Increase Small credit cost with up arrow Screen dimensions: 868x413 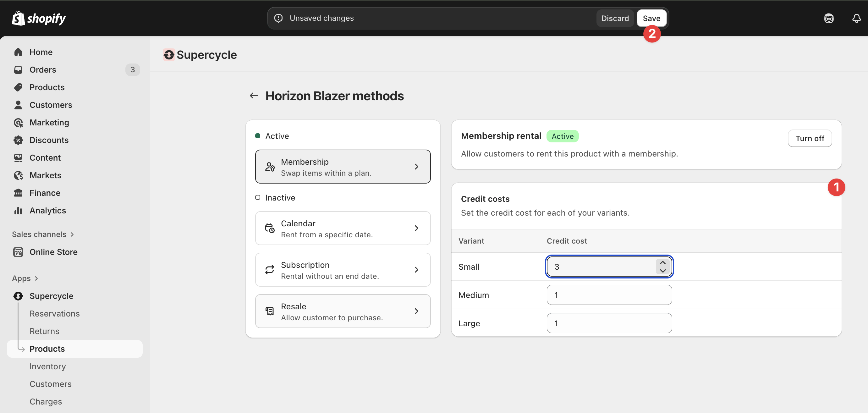(662, 263)
